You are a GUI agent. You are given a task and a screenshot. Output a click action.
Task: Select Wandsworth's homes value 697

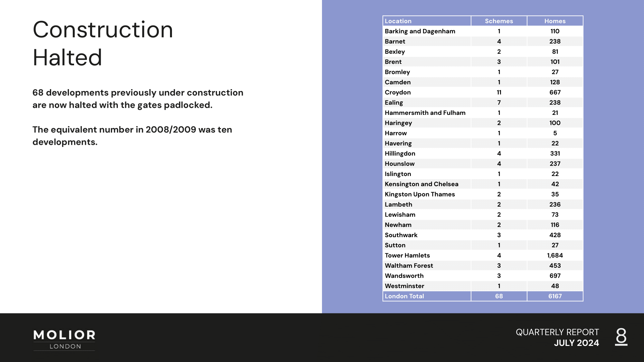555,276
